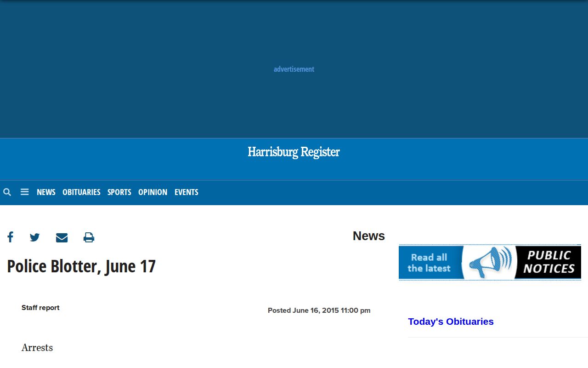Select the Opinion nav item
This screenshot has height=368, width=588.
(x=153, y=192)
